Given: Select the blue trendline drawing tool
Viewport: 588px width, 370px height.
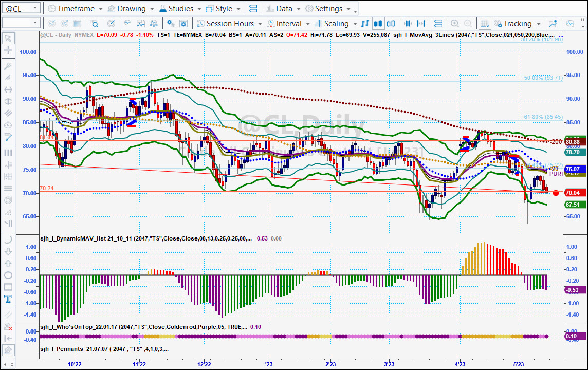Looking at the screenshot, I should point(8,137).
